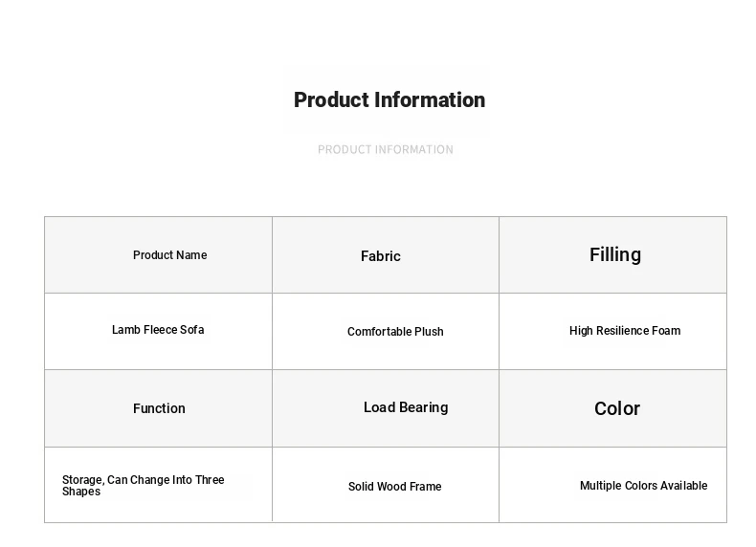Select the Load Bearing header cell
The height and width of the screenshot is (547, 756).
[x=405, y=407]
